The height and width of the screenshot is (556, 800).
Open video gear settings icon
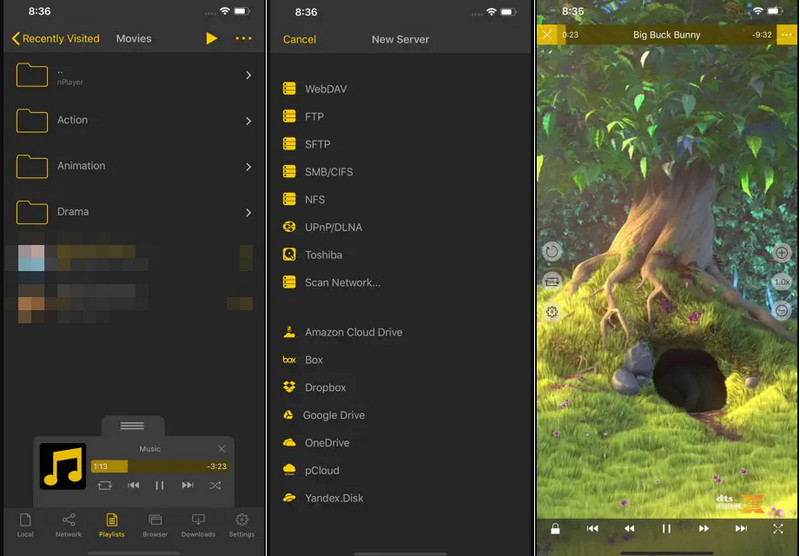pyautogui.click(x=552, y=312)
